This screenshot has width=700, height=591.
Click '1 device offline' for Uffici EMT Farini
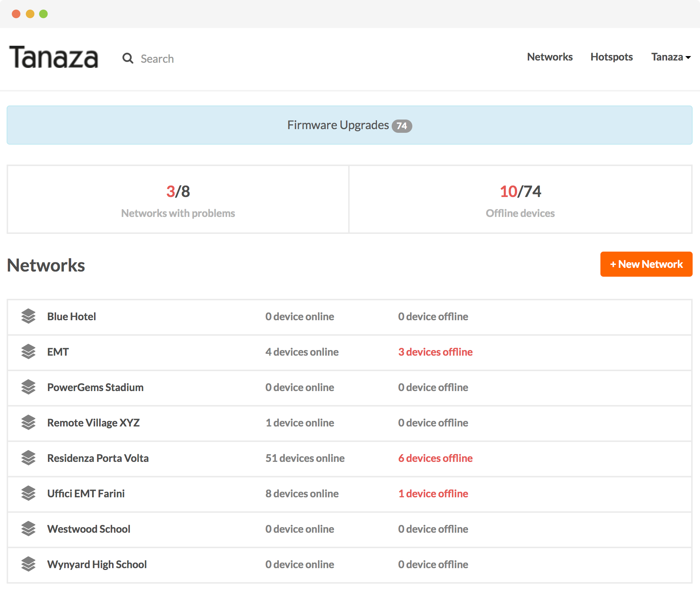(x=433, y=494)
